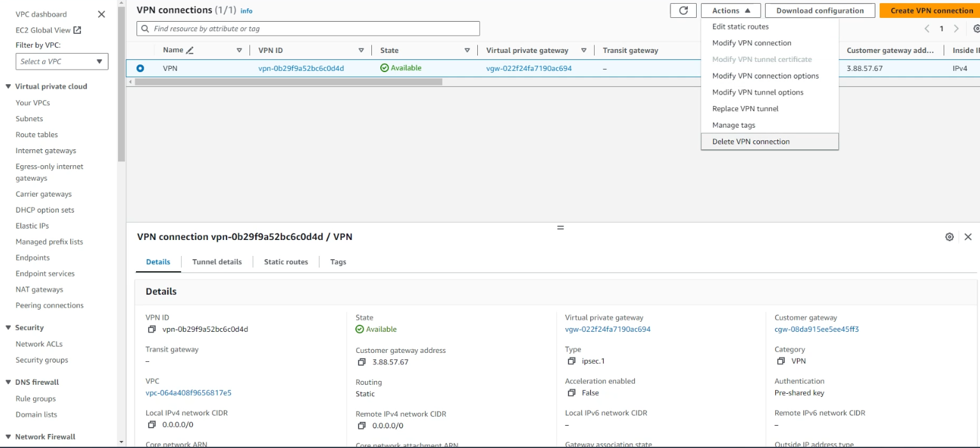Click the edit pencil icon beside Name
Screen dimensions: 980x448
[x=189, y=50]
